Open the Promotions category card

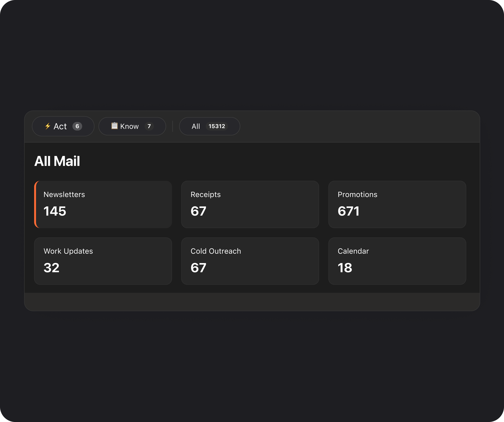tap(397, 205)
